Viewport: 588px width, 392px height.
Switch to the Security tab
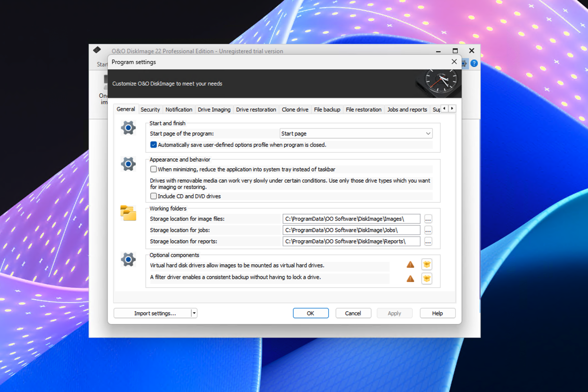150,110
